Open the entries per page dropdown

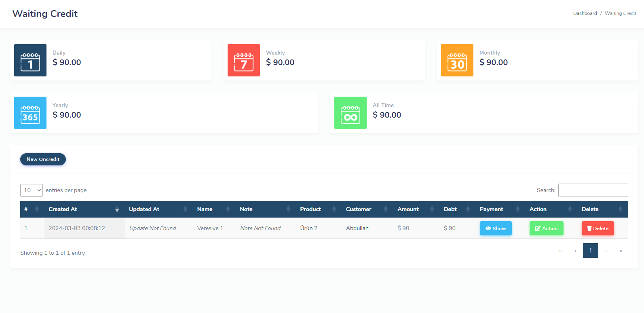point(32,190)
